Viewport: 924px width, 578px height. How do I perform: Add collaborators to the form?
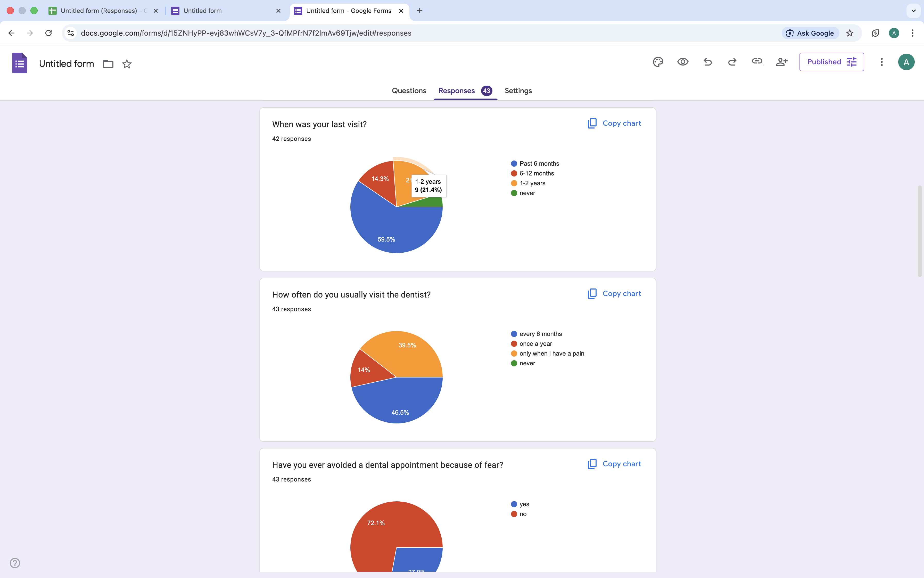[x=782, y=62]
